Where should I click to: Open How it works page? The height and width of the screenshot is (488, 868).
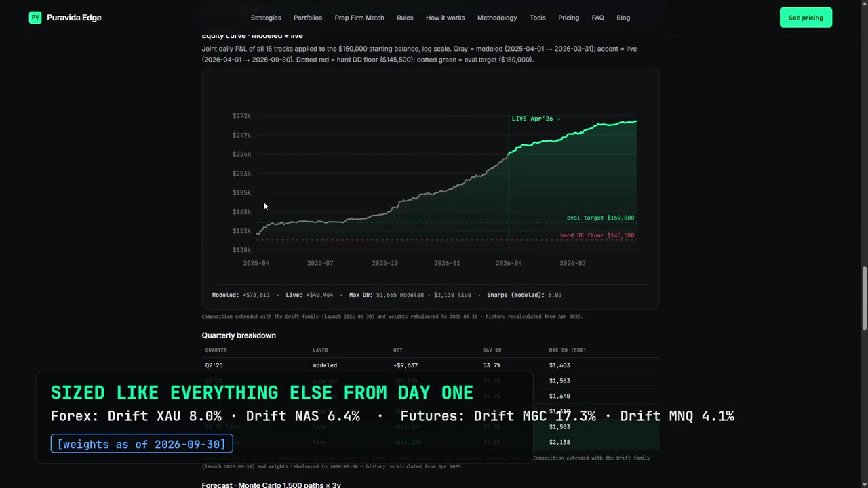point(446,18)
